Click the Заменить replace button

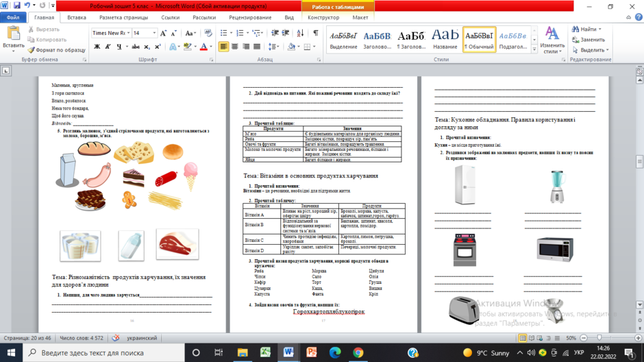(588, 40)
